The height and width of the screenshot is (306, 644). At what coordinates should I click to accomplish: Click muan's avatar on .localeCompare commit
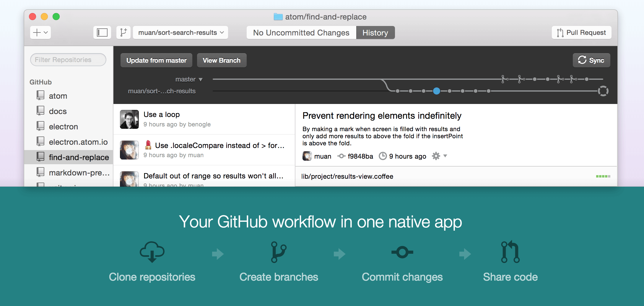tap(129, 150)
